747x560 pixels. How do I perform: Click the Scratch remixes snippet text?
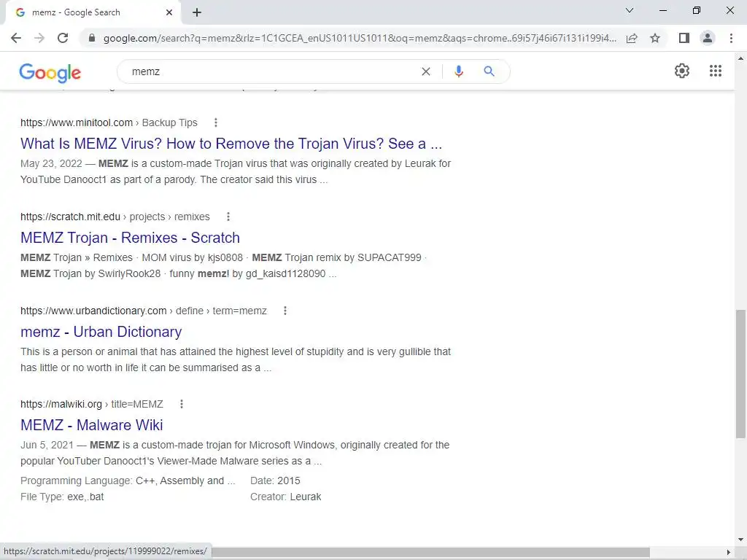(224, 265)
